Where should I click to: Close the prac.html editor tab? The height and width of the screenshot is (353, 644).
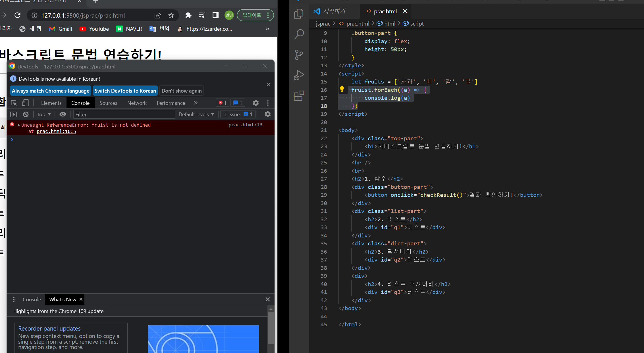pos(405,11)
